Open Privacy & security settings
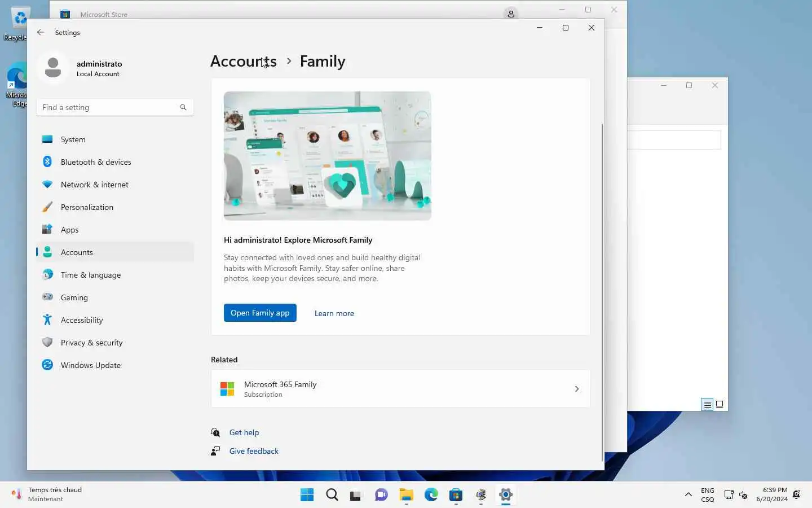The image size is (812, 508). 115,343
